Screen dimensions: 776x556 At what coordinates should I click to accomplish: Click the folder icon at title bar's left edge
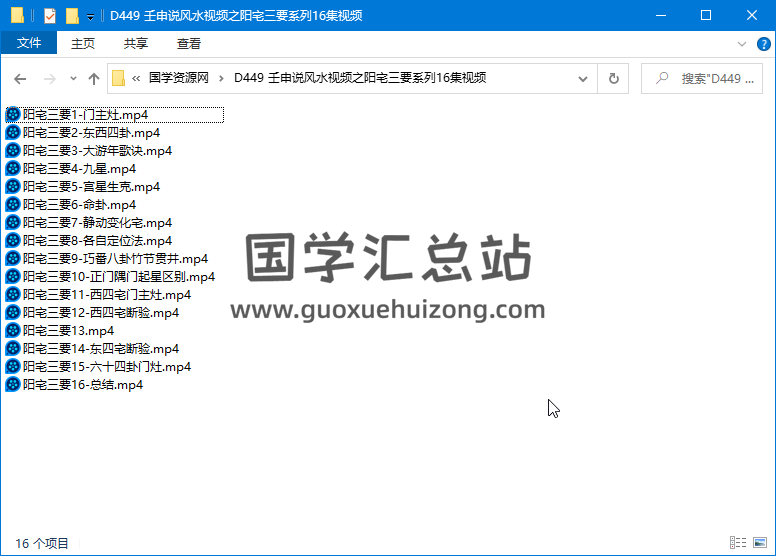[17, 16]
